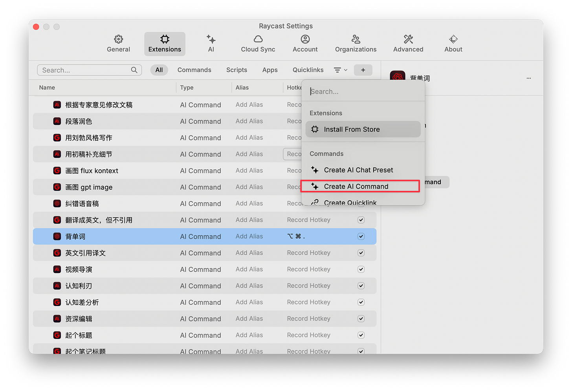This screenshot has width=572, height=392.
Task: Open the Organizations tab
Action: [356, 44]
